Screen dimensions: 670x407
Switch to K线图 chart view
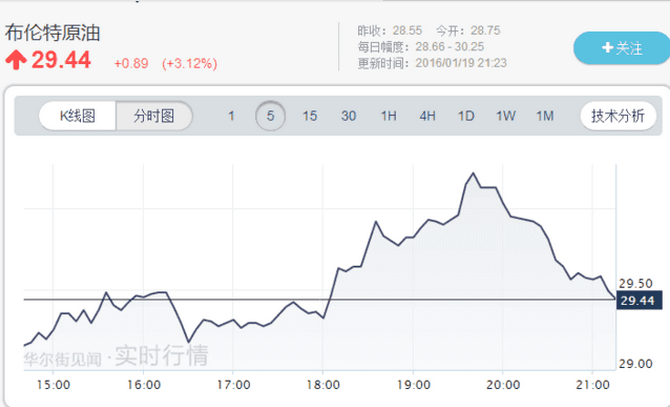tap(77, 116)
